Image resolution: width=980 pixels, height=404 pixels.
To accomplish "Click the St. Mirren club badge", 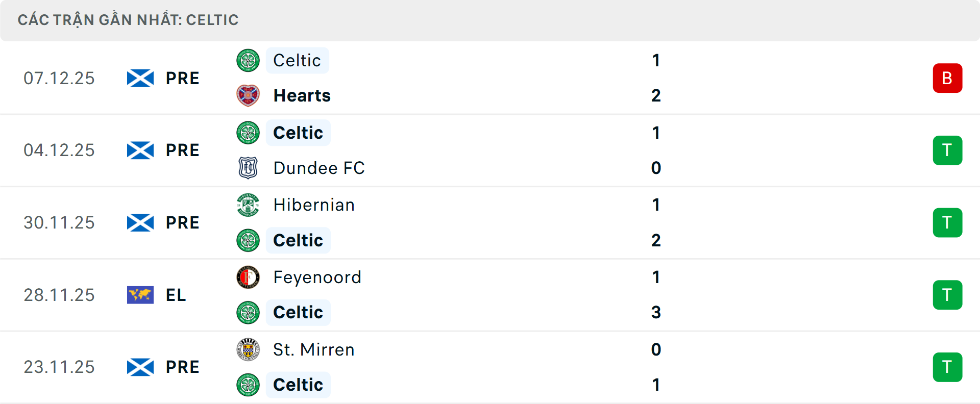I will (248, 350).
